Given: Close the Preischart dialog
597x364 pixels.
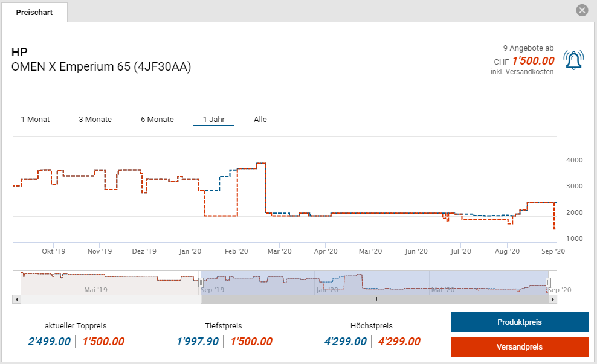Looking at the screenshot, I should click(582, 10).
